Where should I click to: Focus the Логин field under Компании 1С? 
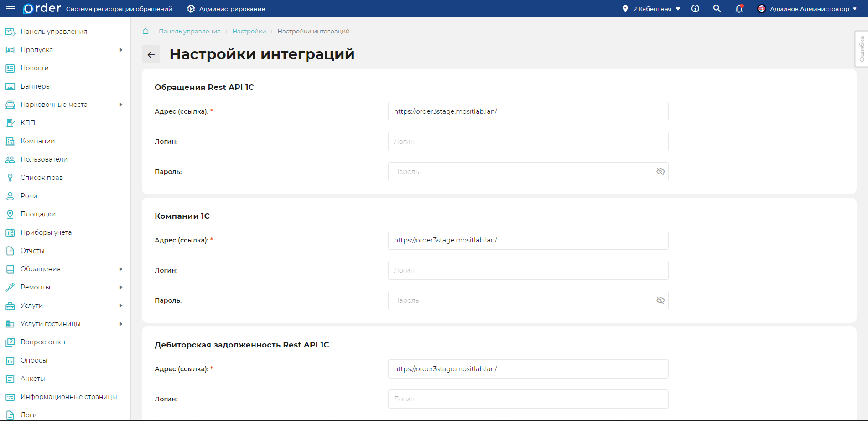pyautogui.click(x=528, y=270)
